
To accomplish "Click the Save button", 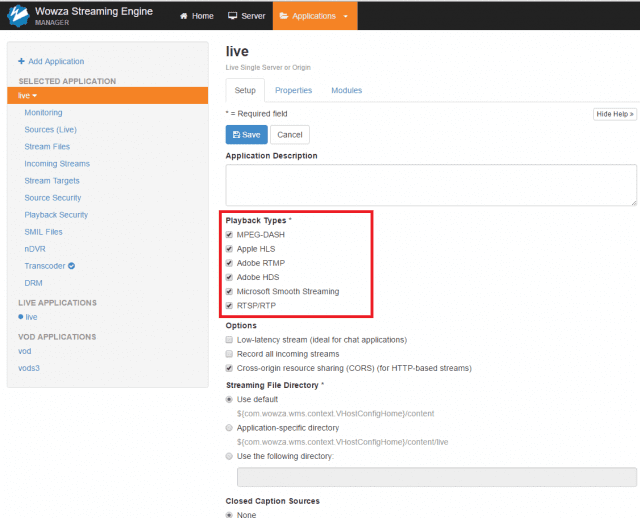I will coord(247,135).
